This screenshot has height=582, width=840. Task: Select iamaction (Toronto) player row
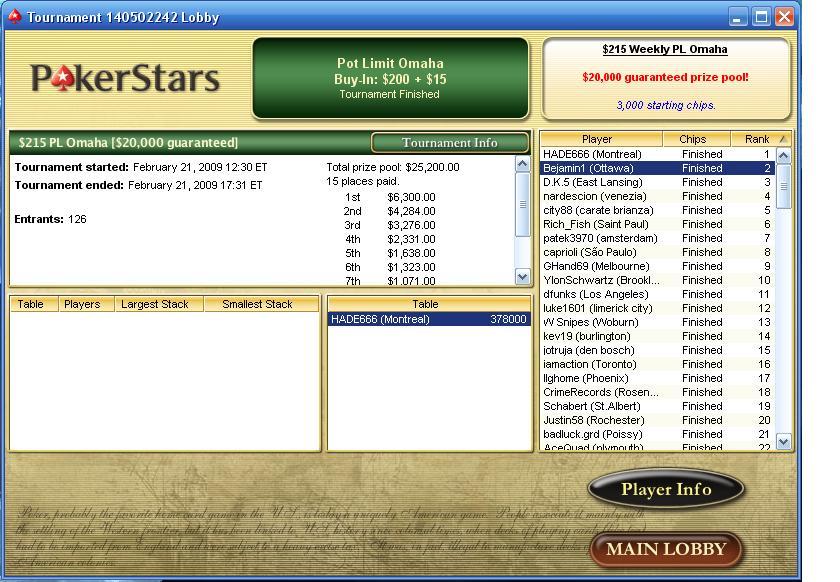pyautogui.click(x=657, y=364)
